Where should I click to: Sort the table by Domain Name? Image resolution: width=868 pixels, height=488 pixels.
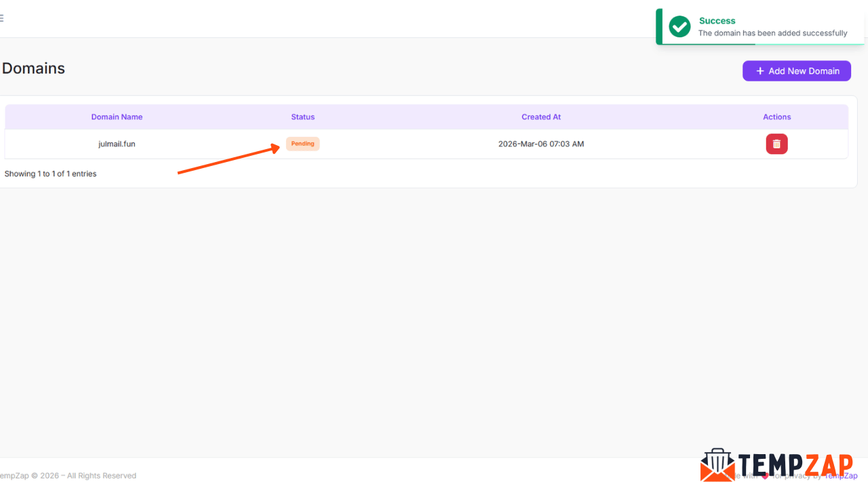[117, 117]
